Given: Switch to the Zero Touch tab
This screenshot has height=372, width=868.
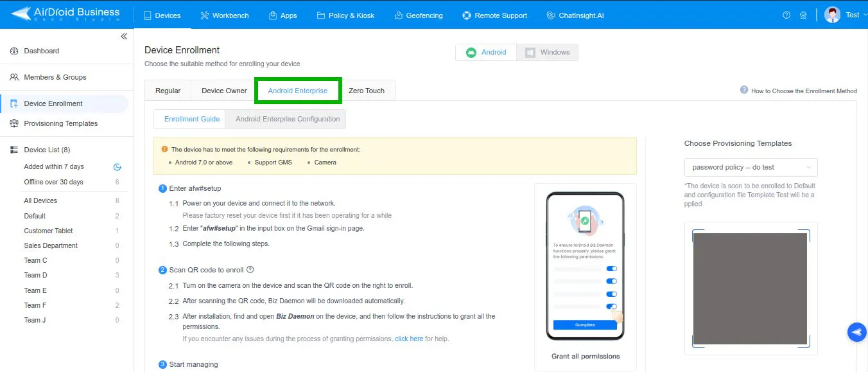Looking at the screenshot, I should (x=367, y=91).
